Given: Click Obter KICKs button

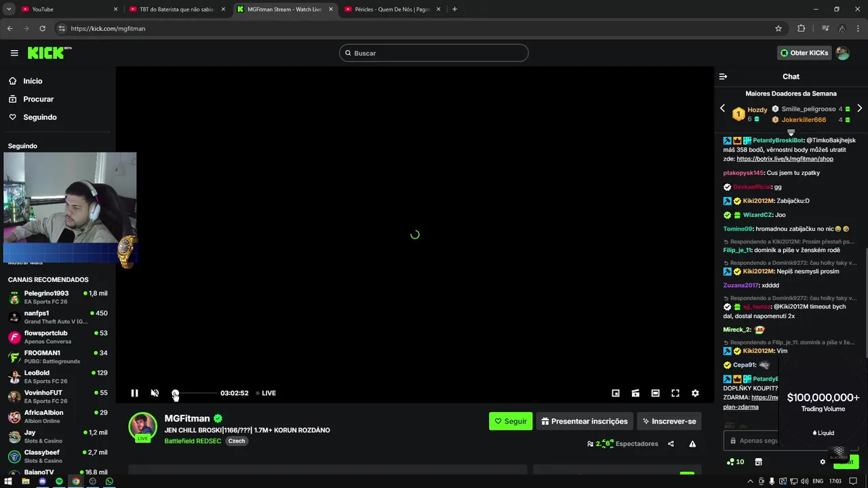Looking at the screenshot, I should click(804, 53).
